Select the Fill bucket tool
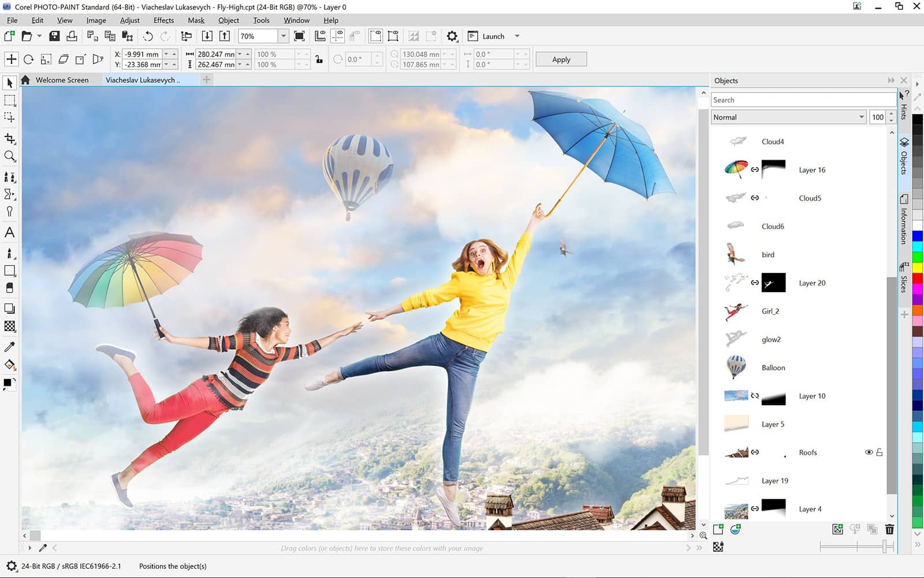This screenshot has width=924, height=578. (10, 365)
